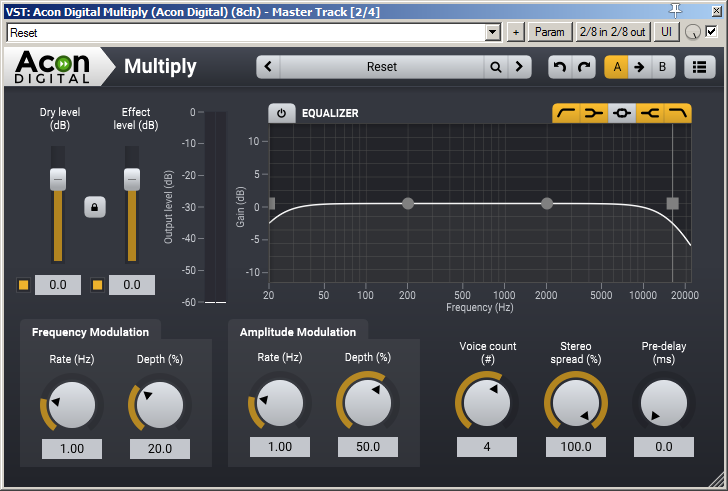The image size is (728, 491).
Task: Click the Amplitude Modulation Rate value field
Action: (x=280, y=447)
